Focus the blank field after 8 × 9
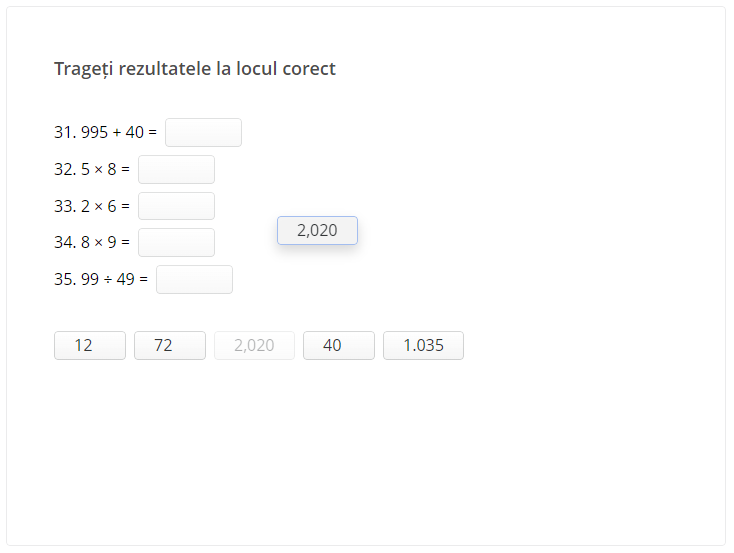 point(176,242)
